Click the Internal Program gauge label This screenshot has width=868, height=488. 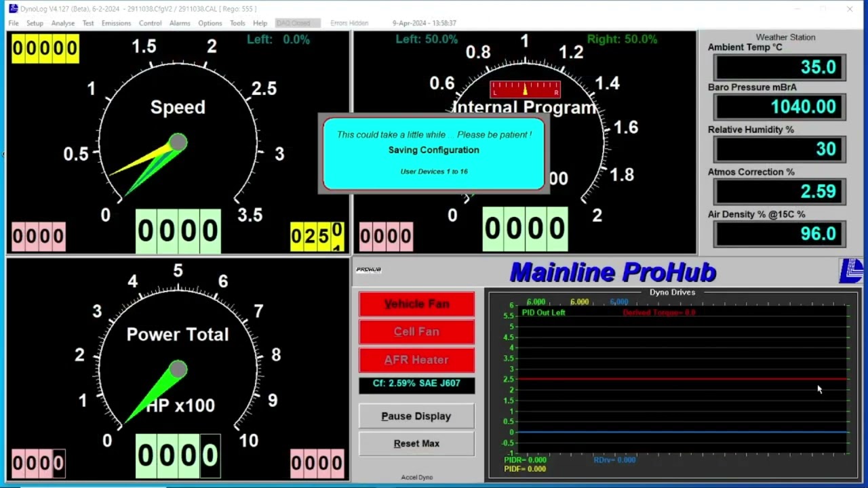click(x=525, y=108)
